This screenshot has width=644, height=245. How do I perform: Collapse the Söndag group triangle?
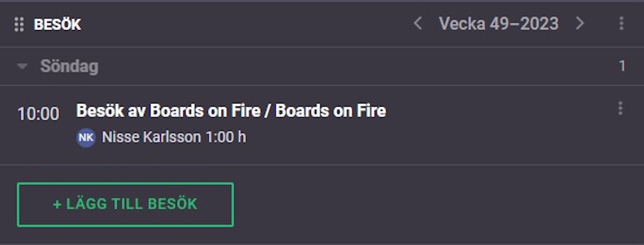[22, 66]
